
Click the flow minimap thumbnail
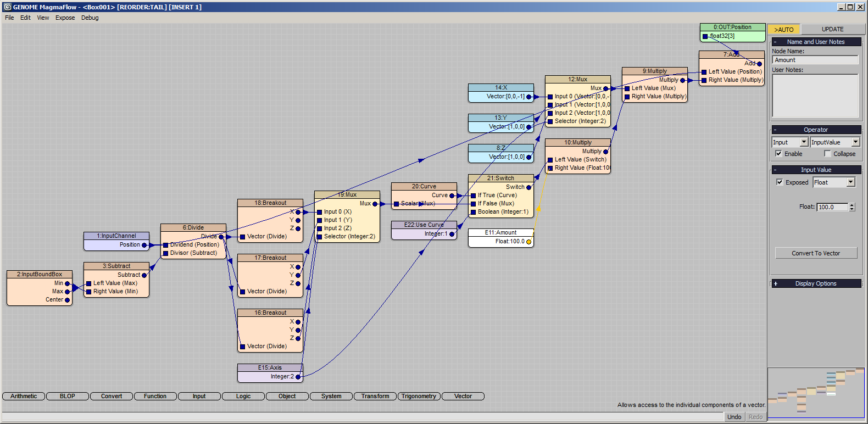[x=816, y=393]
